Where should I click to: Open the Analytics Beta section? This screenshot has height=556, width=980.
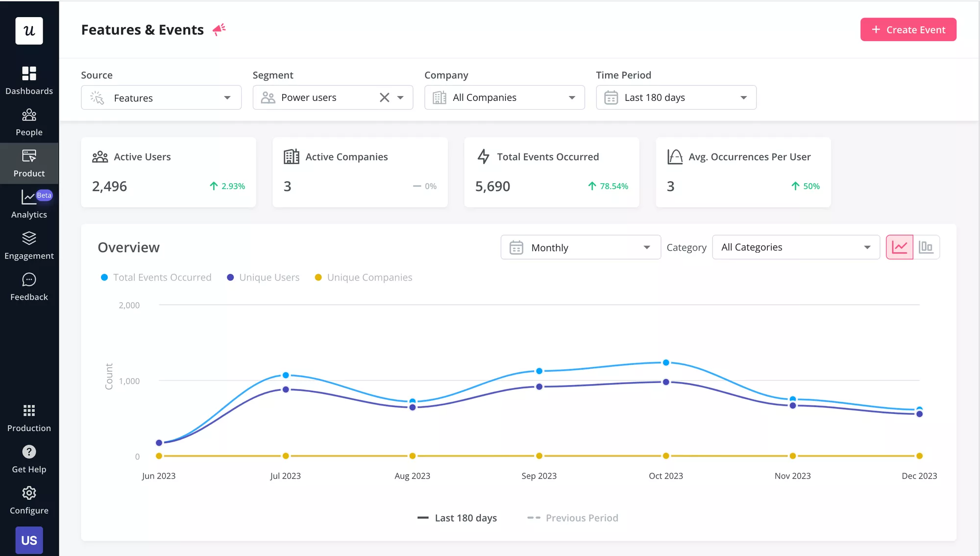click(x=29, y=204)
